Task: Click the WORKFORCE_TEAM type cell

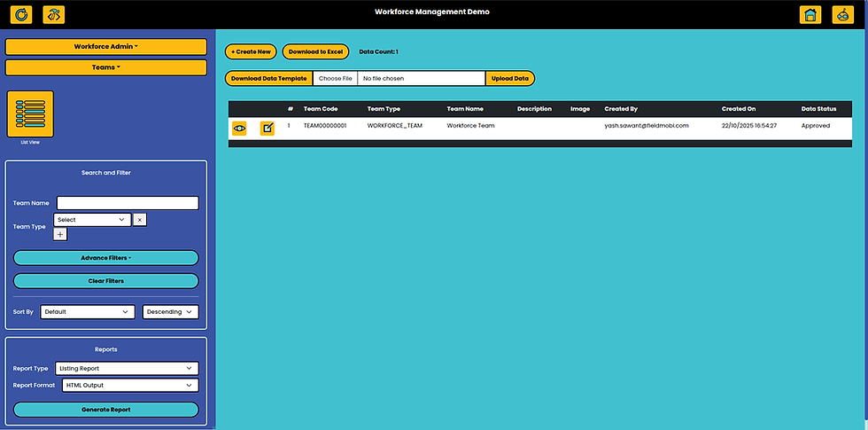Action: point(395,126)
